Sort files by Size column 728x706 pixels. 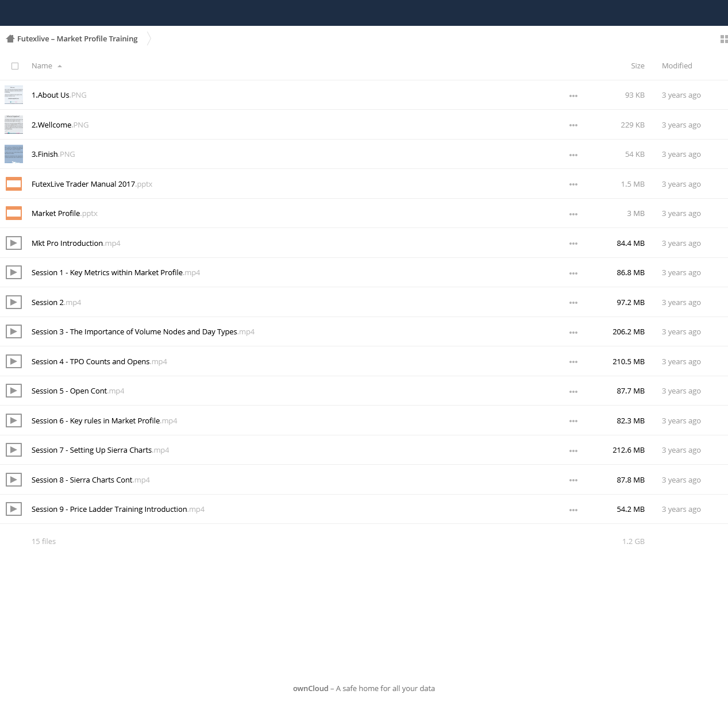[x=638, y=66]
